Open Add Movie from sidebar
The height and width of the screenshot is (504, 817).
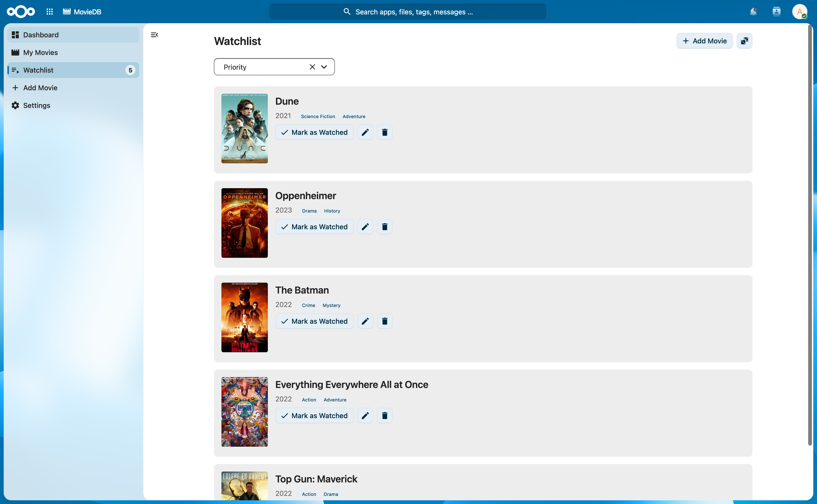coord(73,88)
